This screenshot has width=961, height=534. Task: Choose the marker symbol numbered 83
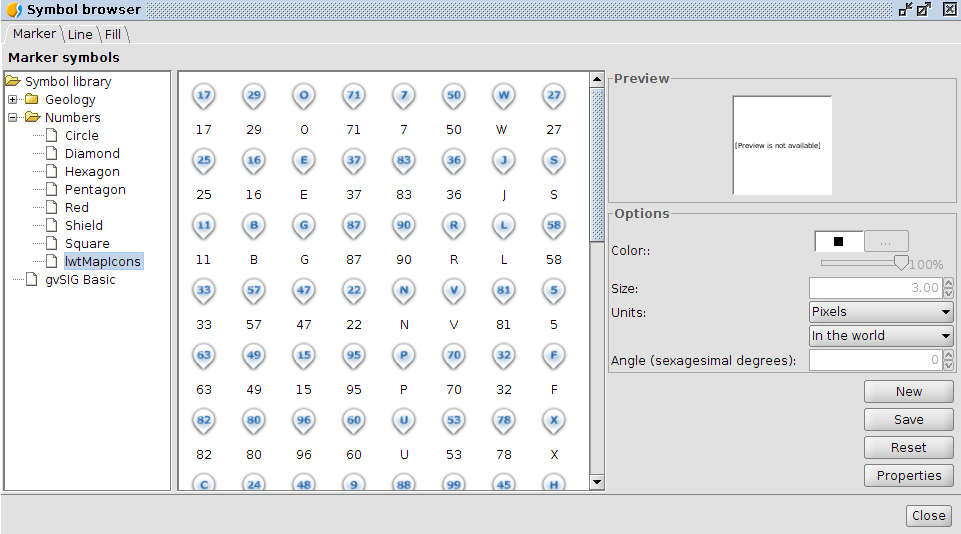(x=404, y=161)
